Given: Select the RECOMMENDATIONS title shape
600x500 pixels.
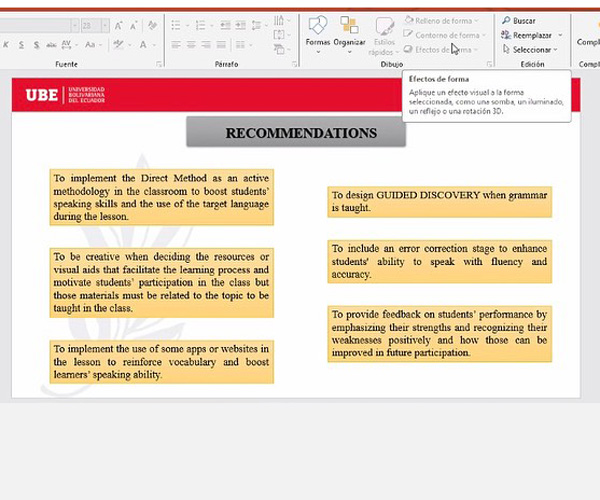Looking at the screenshot, I should point(296,132).
